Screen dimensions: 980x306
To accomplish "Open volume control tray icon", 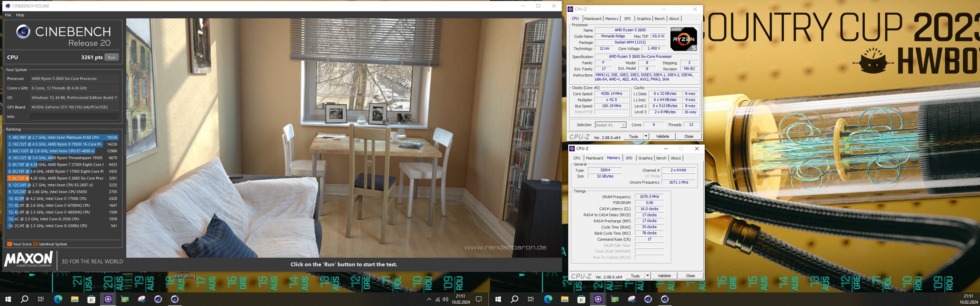I will [x=445, y=300].
